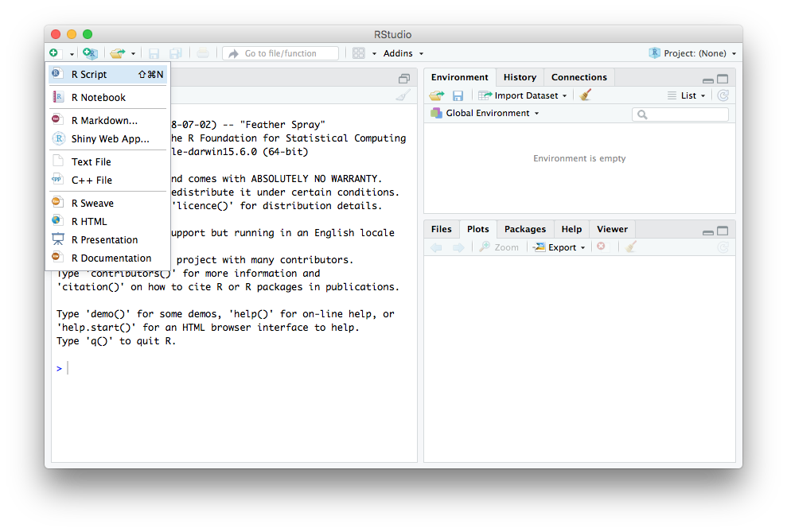Open the Packages tab
This screenshot has width=787, height=532.
[x=525, y=228]
